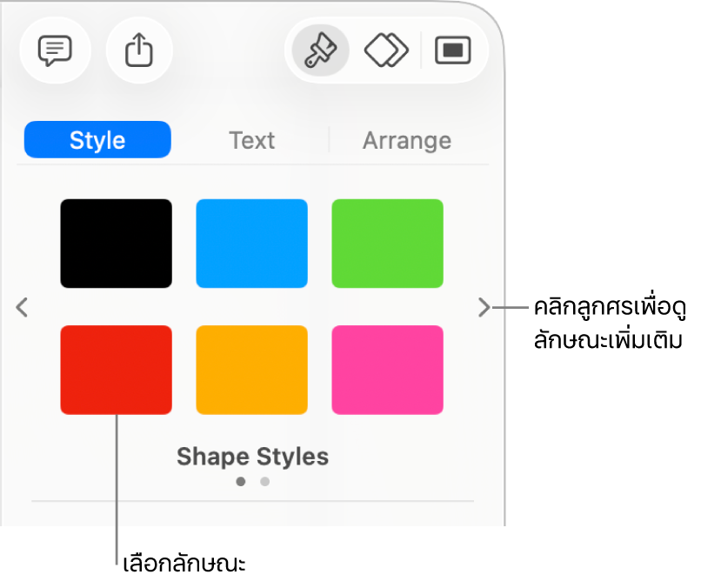The image size is (701, 588).
Task: Apply the black shape style
Action: click(117, 244)
